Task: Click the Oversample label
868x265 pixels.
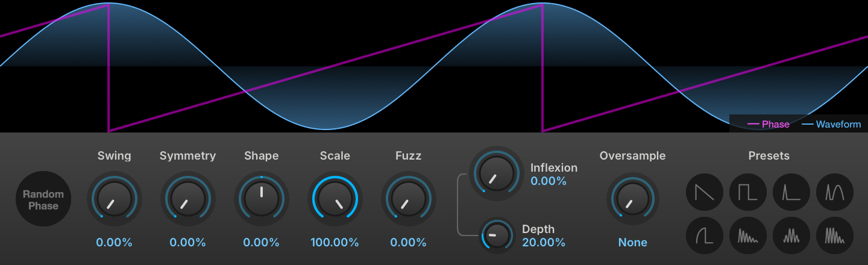Action: (632, 156)
